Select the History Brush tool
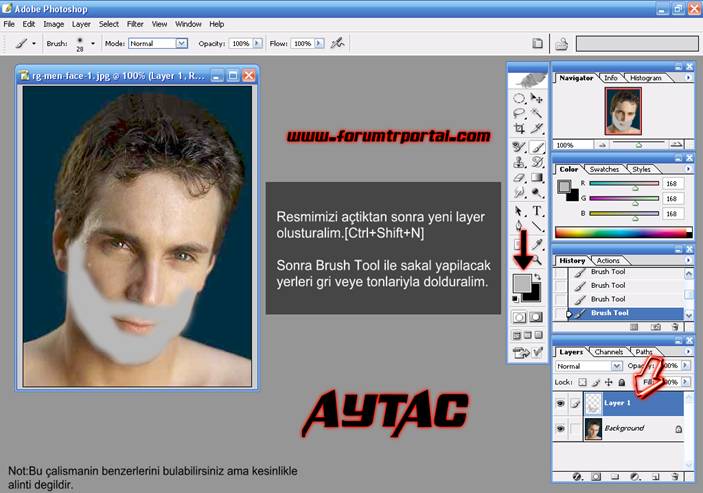This screenshot has width=703, height=493. (x=536, y=162)
